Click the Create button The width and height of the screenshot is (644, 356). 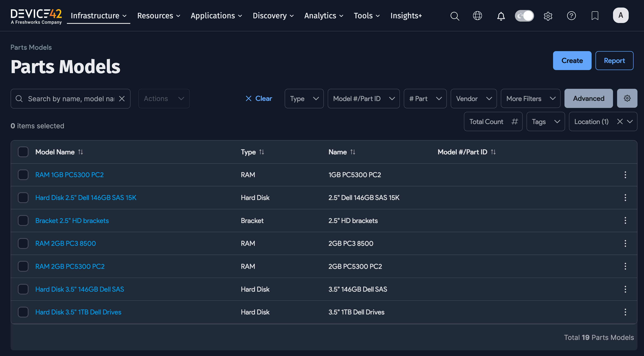pos(572,61)
